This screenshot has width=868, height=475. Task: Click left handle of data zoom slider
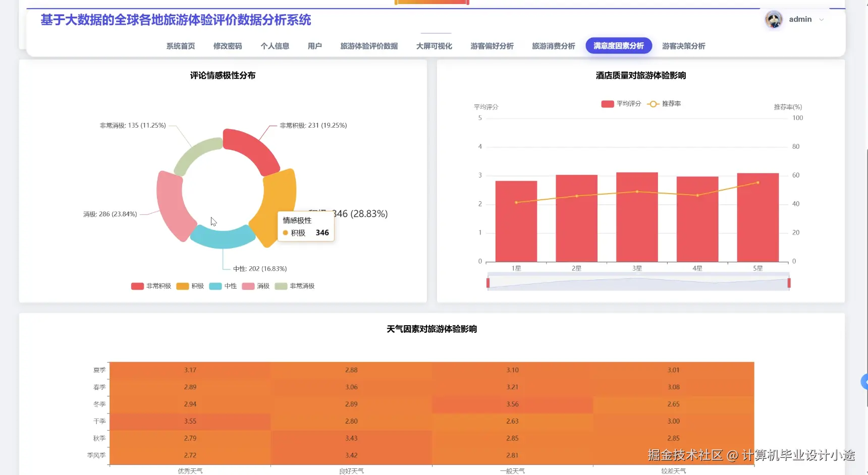pyautogui.click(x=488, y=283)
